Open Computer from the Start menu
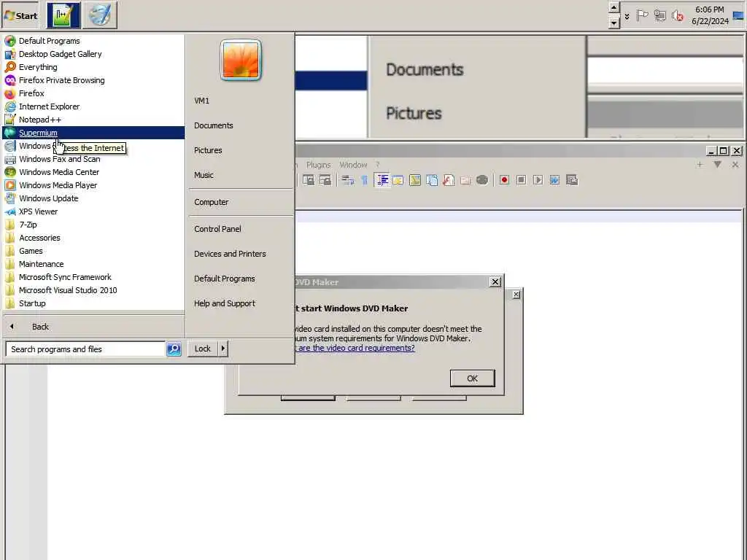This screenshot has height=560, width=747. [x=211, y=202]
